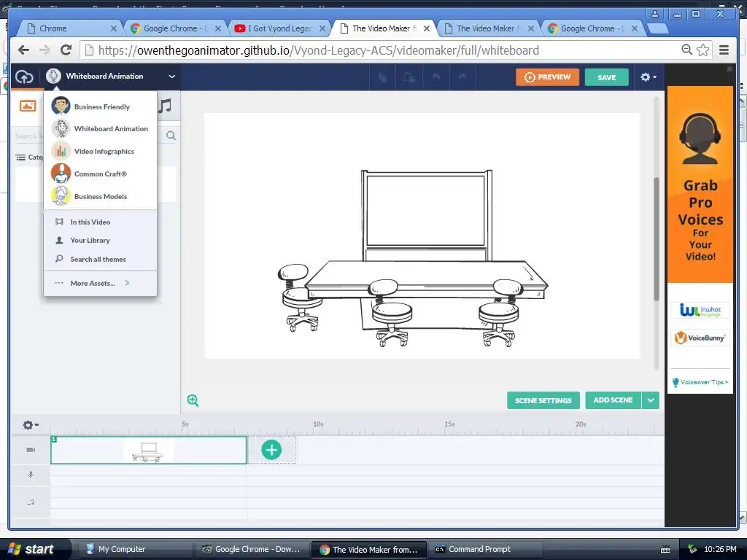Click the Grab Pro Voices ad banner

700,184
